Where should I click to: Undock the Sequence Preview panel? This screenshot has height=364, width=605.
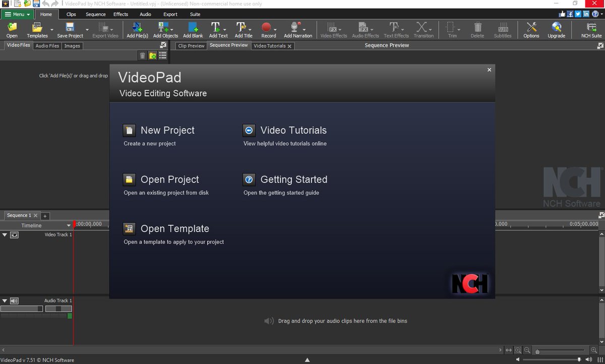pyautogui.click(x=600, y=45)
